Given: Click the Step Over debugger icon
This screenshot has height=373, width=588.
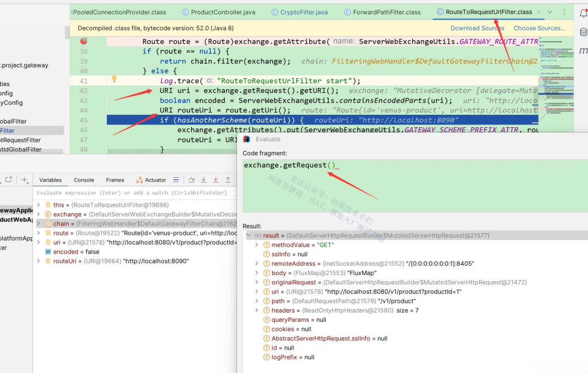Looking at the screenshot, I should (191, 179).
